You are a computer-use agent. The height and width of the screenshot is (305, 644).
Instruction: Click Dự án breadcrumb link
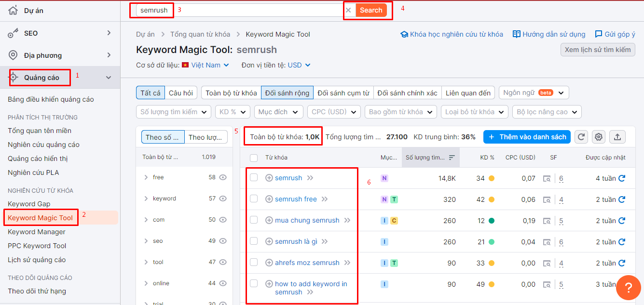(145, 34)
